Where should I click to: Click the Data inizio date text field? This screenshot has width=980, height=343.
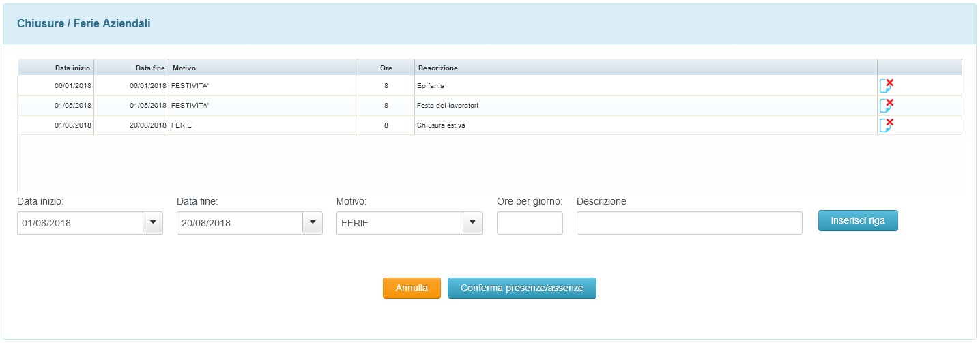[80, 223]
